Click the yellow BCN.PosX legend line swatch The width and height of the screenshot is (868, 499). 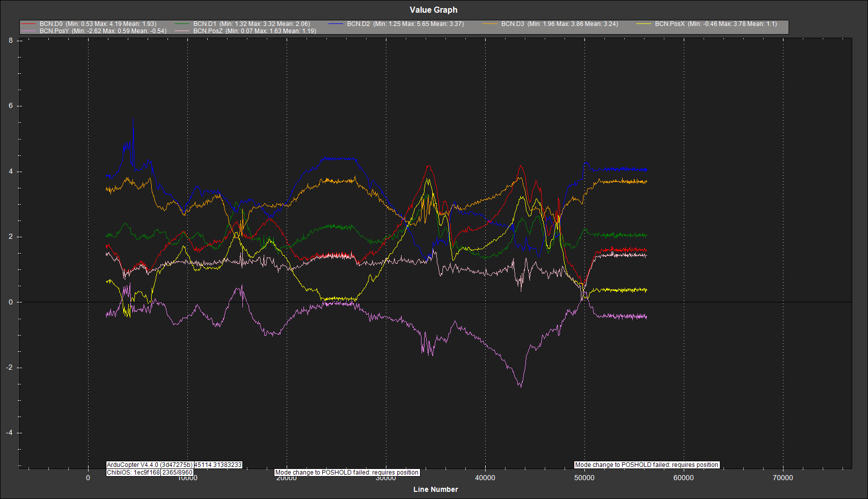(644, 24)
